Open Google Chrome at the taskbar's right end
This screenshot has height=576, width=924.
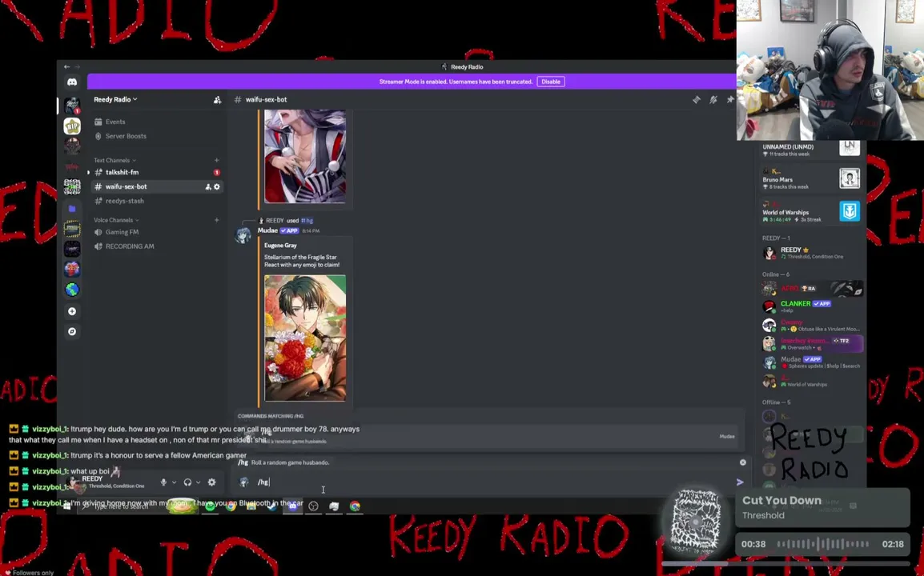point(355,506)
